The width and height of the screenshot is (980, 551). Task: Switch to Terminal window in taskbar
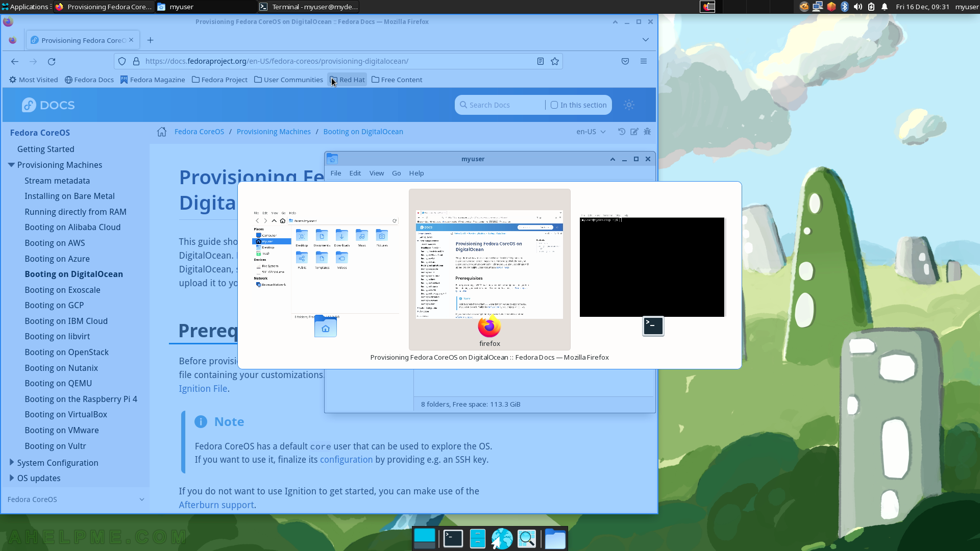click(308, 7)
